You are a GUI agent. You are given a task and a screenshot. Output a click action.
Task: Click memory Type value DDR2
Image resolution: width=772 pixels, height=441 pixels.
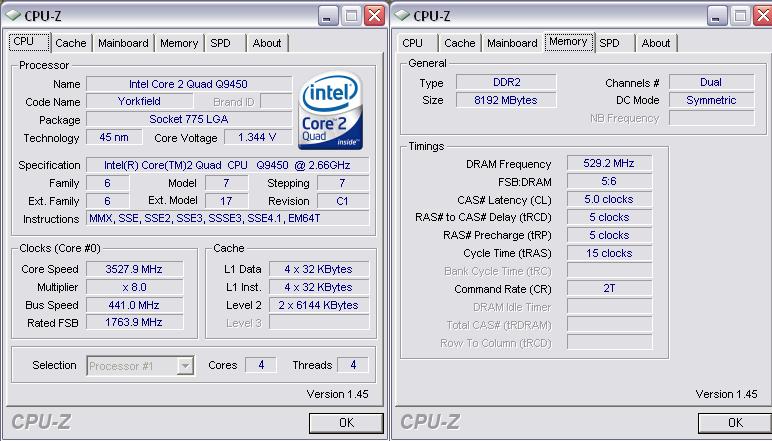[506, 82]
